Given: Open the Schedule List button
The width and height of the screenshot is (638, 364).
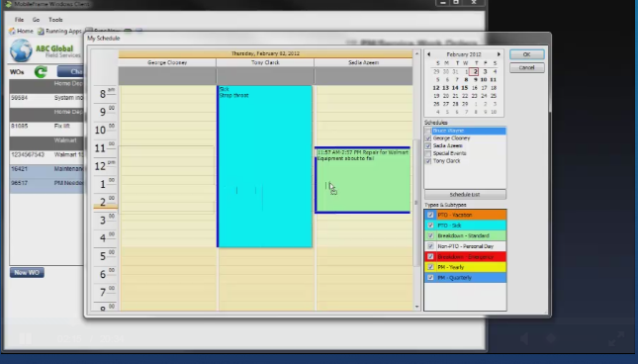Looking at the screenshot, I should click(466, 195).
